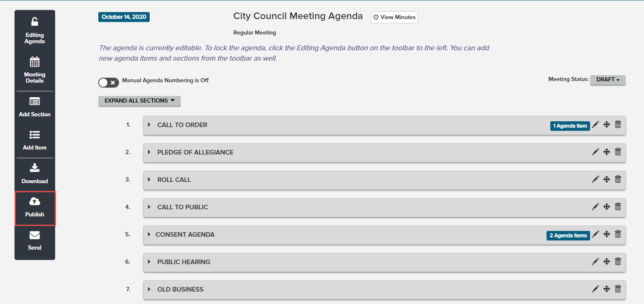644x304 pixels.
Task: Click the City Council Meeting Agenda title
Action: click(298, 16)
